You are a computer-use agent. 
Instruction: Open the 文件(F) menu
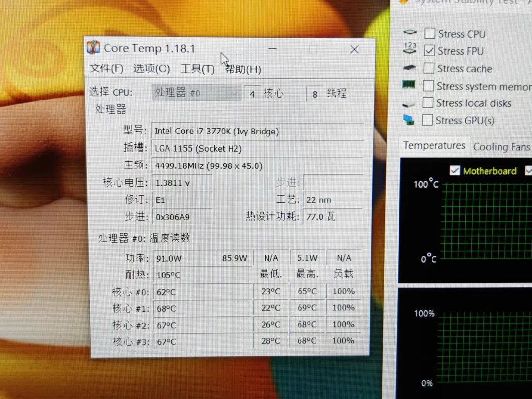click(x=106, y=68)
